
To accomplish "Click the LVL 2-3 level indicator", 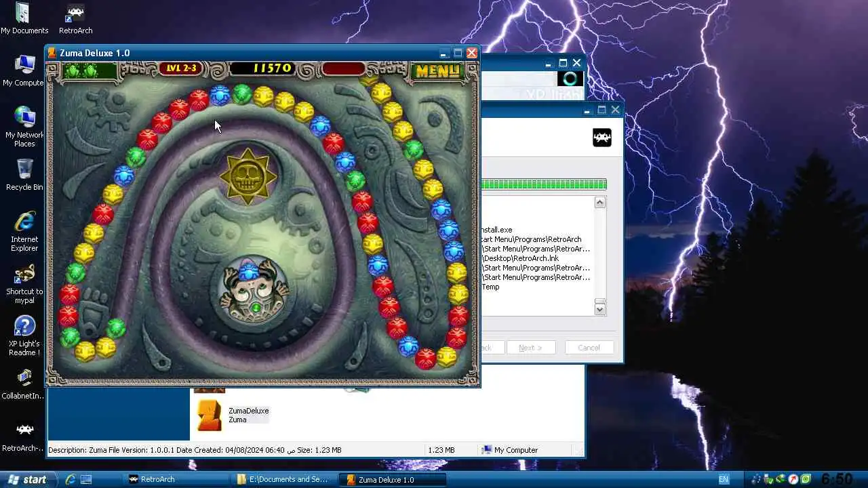I will point(181,68).
